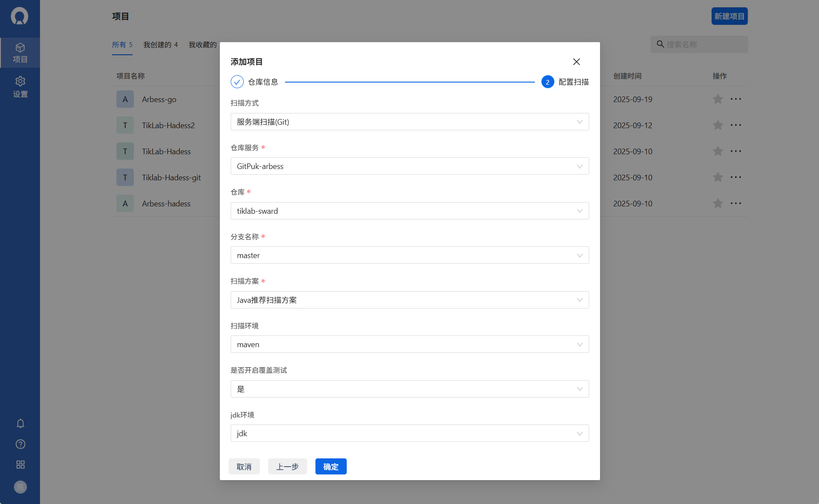Viewport: 819px width, 504px height.
Task: Toggle favorite star for TikLab-Hadess2
Action: (x=718, y=125)
